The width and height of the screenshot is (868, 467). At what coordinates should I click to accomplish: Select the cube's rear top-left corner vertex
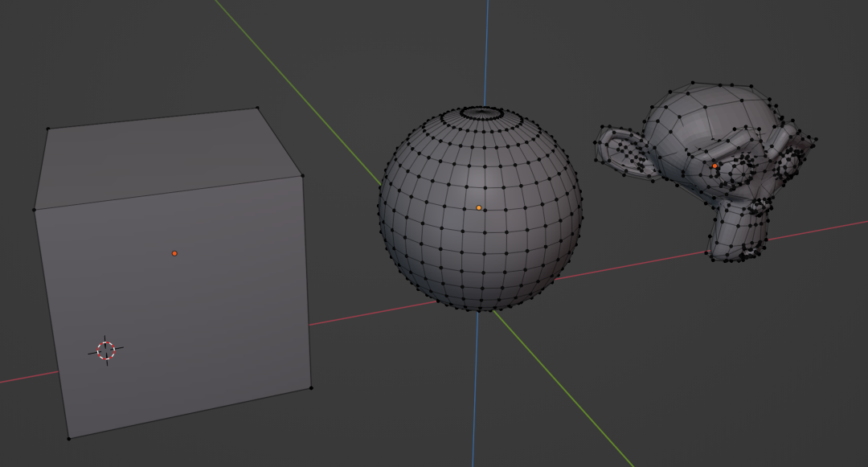point(47,129)
